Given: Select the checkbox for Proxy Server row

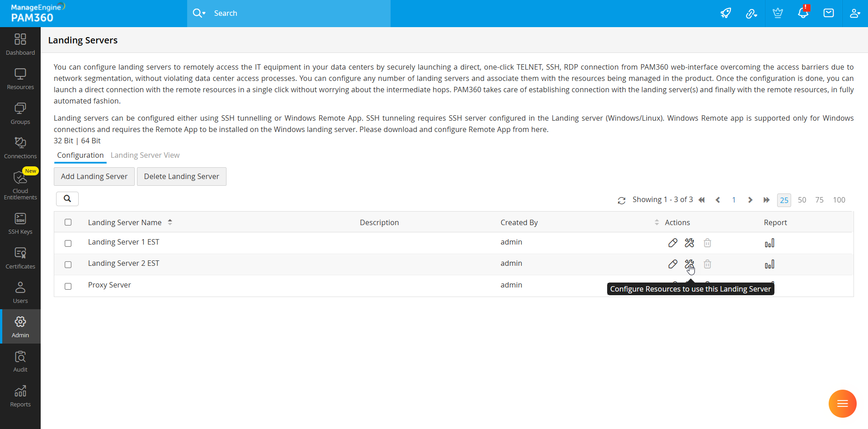Looking at the screenshot, I should 68,286.
